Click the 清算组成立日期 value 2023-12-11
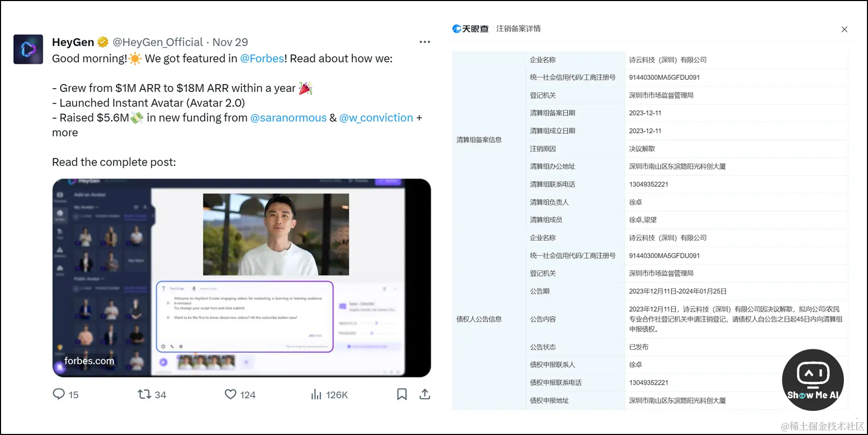 645,131
